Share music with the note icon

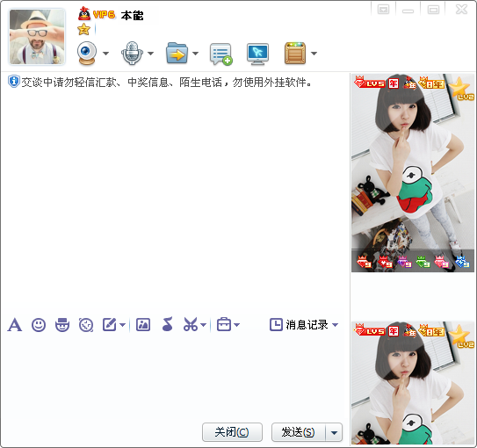coord(167,324)
